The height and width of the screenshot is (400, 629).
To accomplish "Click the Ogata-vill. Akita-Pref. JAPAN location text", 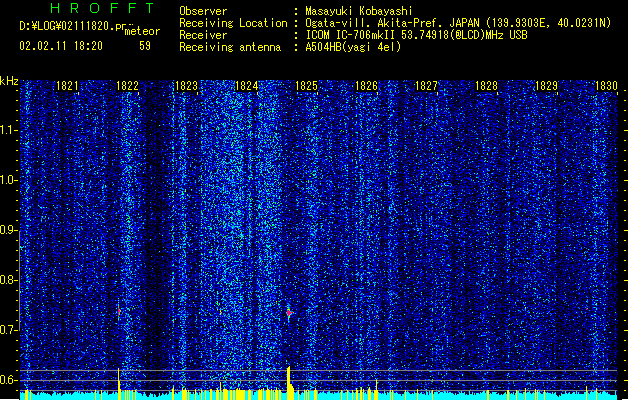I will (458, 23).
